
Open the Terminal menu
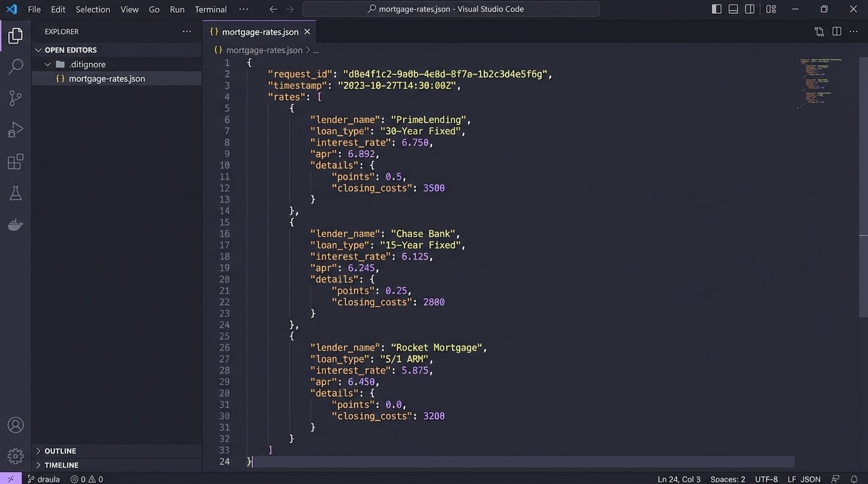point(210,9)
